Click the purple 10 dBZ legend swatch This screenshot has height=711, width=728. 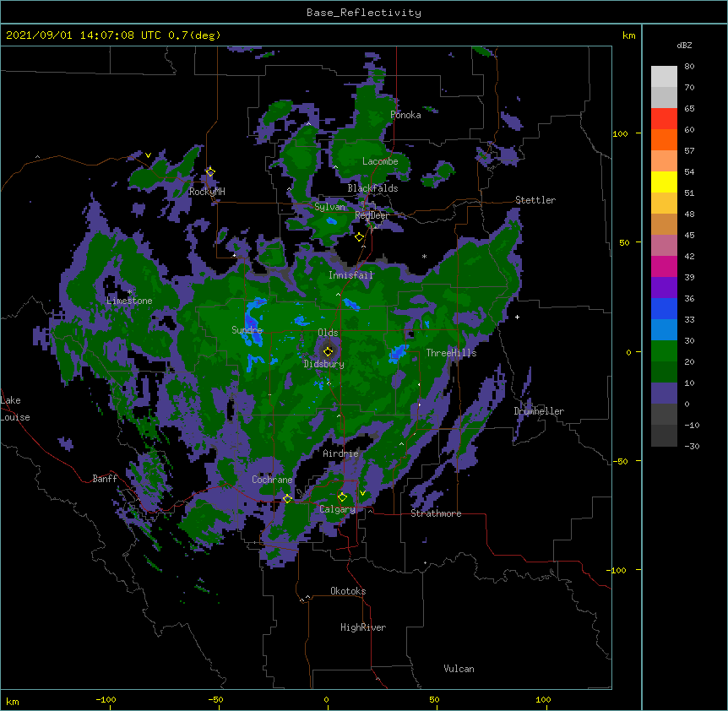664,393
